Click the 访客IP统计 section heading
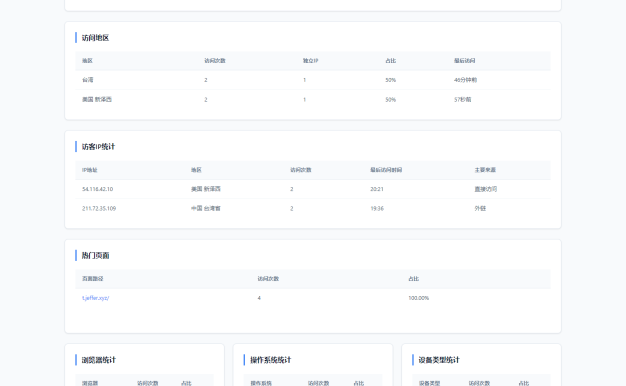This screenshot has width=626, height=386. (98, 147)
